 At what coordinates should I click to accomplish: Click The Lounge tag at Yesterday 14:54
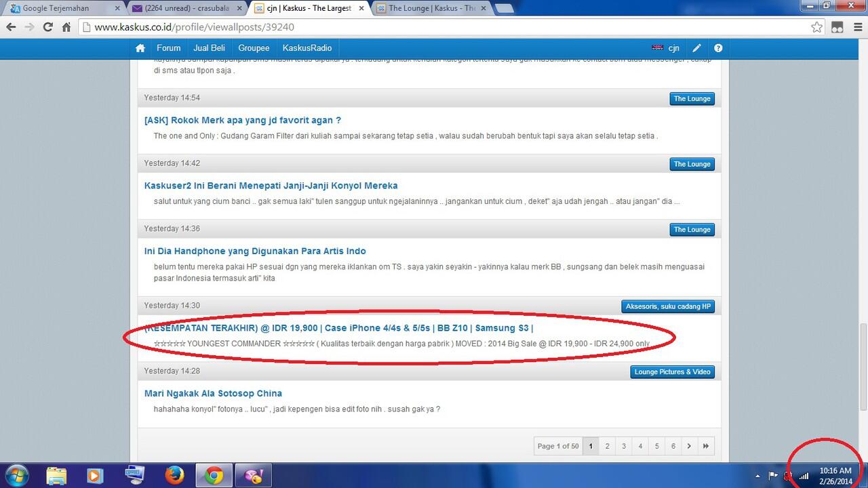(692, 99)
